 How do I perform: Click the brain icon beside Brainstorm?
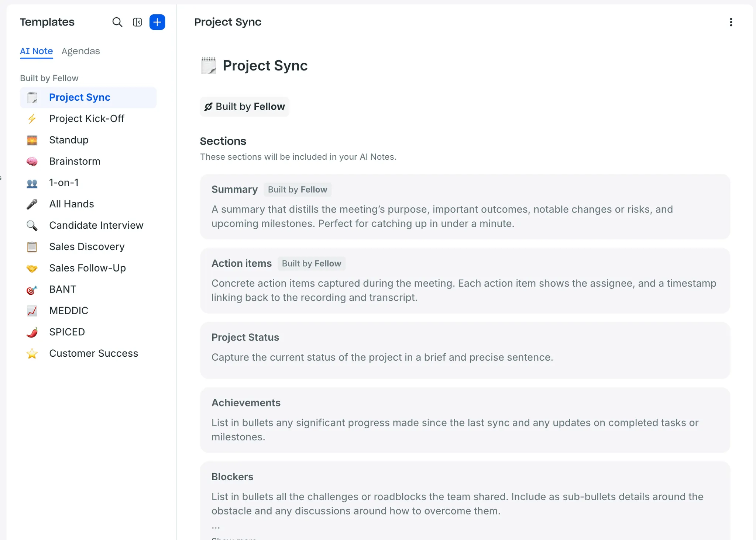click(x=32, y=162)
